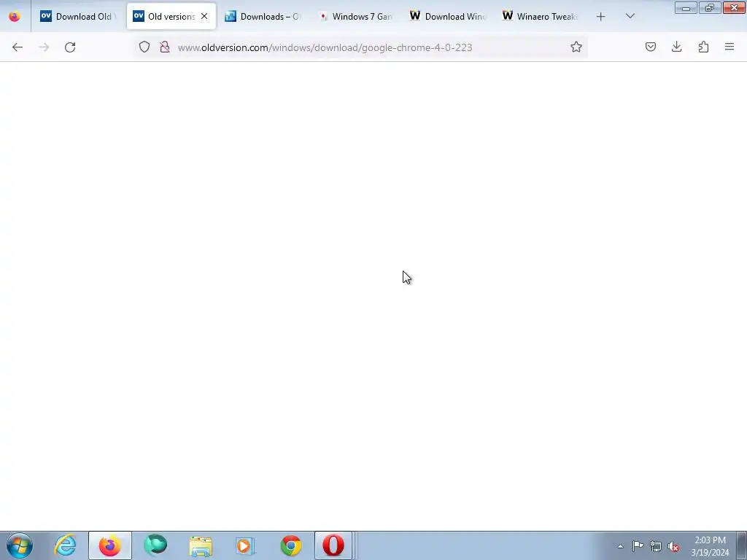Switch to the Windows 7 Games tab
747x560 pixels.
(355, 16)
